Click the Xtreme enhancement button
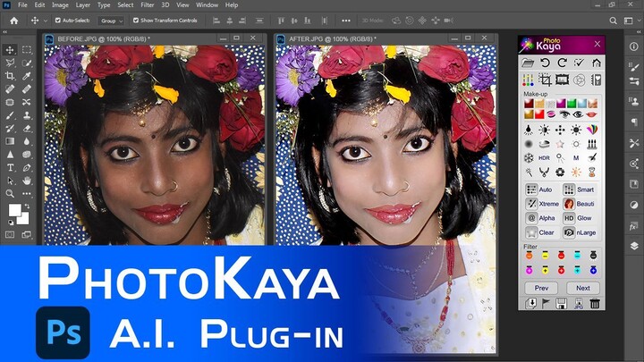 pyautogui.click(x=543, y=204)
